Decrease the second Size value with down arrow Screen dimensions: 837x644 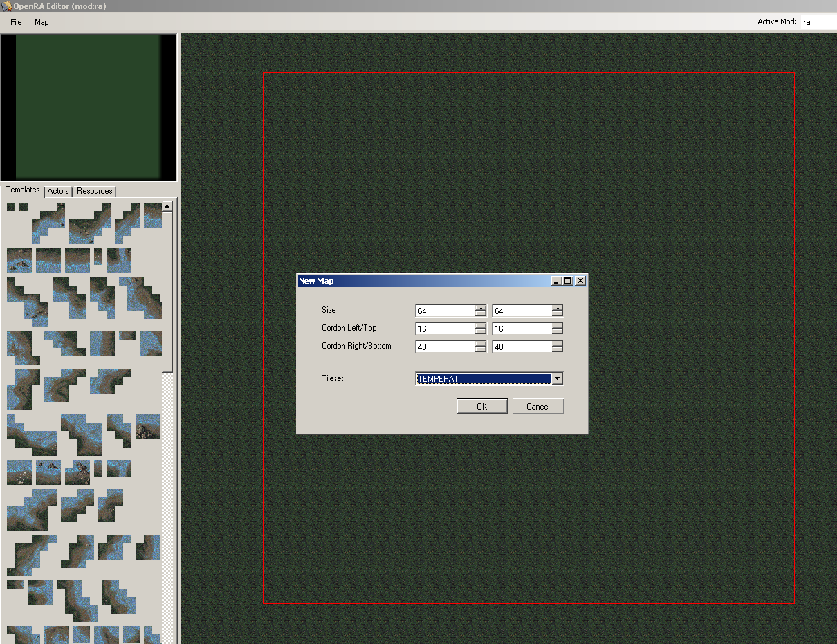[558, 313]
